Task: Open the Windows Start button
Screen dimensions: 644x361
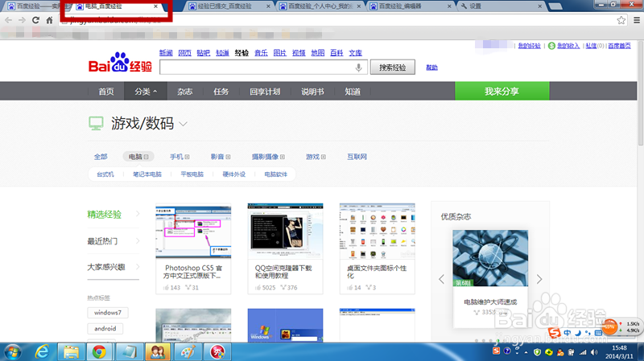Action: click(x=13, y=352)
